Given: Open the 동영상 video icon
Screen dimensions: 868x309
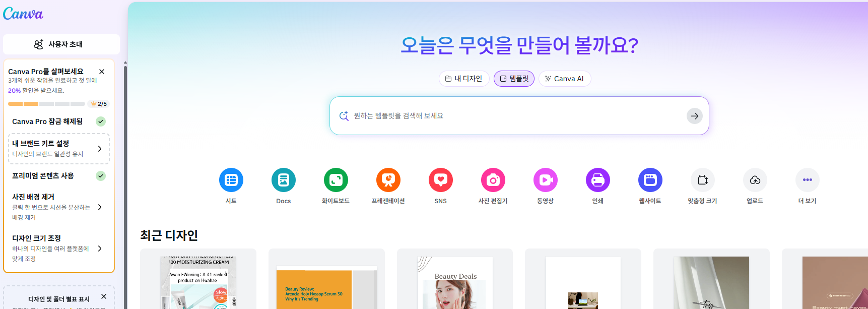Looking at the screenshot, I should tap(546, 180).
